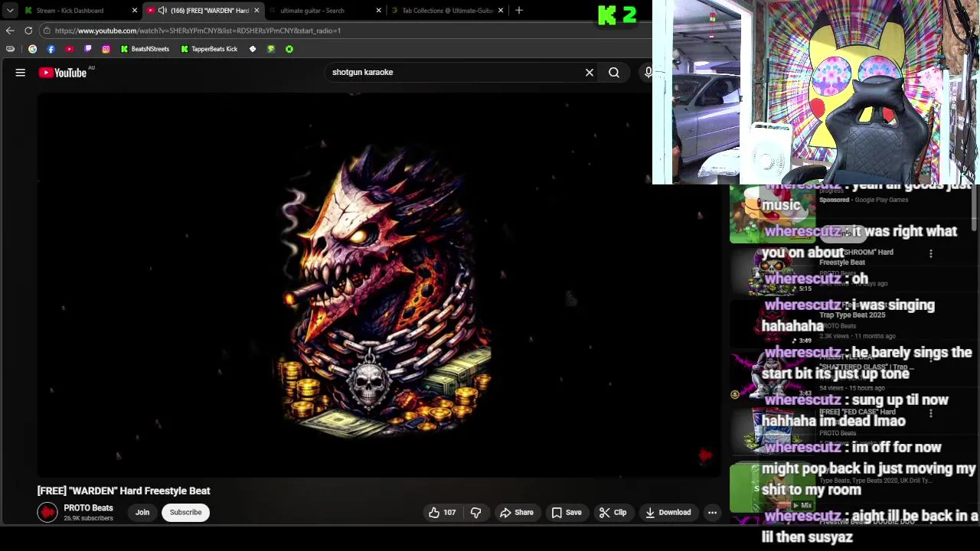Open a new browser tab
Screen dimensions: 980x551
point(519,11)
